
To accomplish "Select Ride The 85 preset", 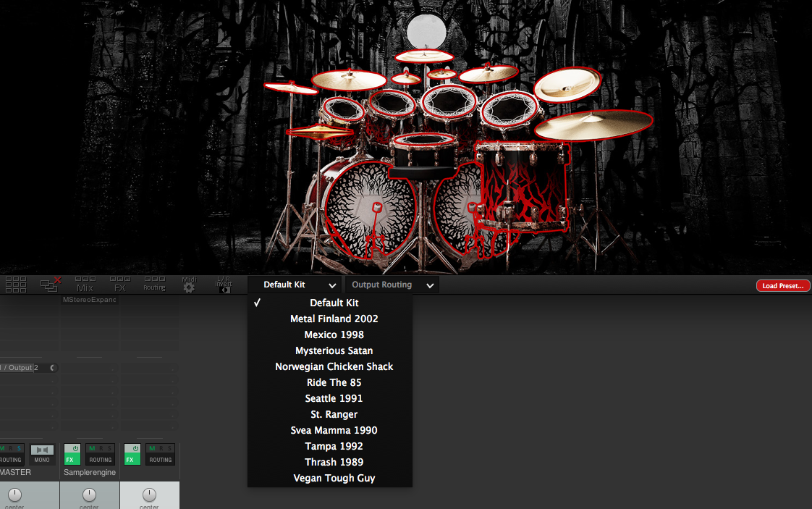I will [x=331, y=382].
